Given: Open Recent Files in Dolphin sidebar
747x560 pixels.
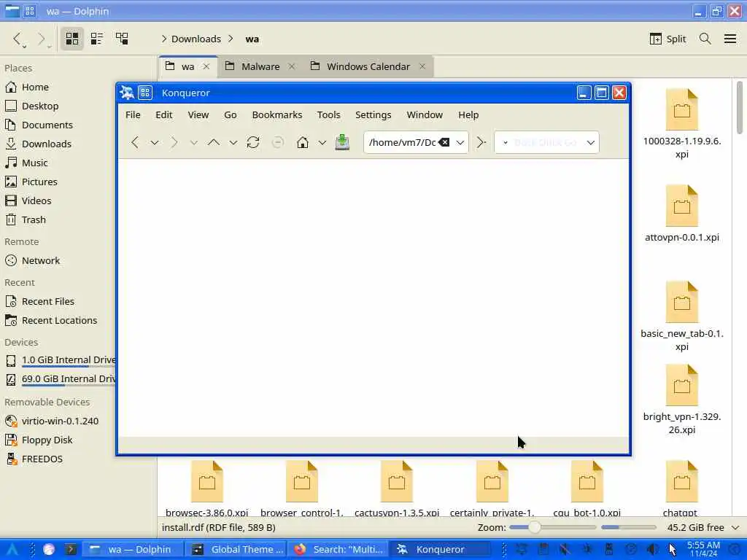Looking at the screenshot, I should (x=47, y=301).
